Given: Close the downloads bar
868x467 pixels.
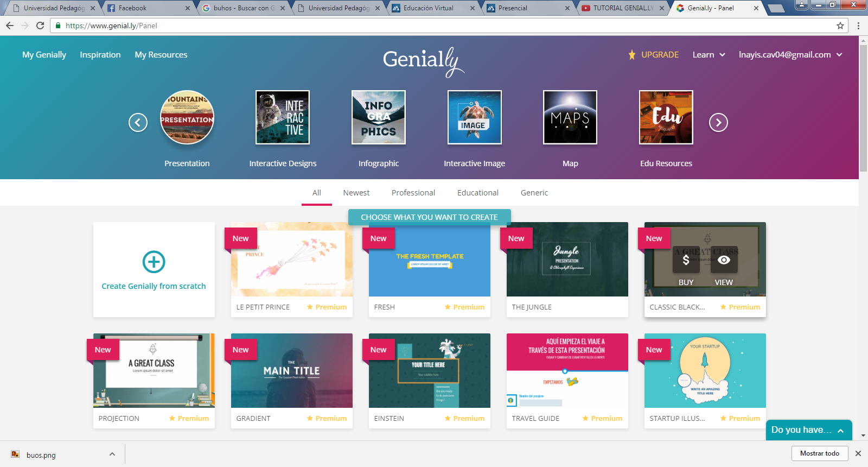Looking at the screenshot, I should [858, 453].
